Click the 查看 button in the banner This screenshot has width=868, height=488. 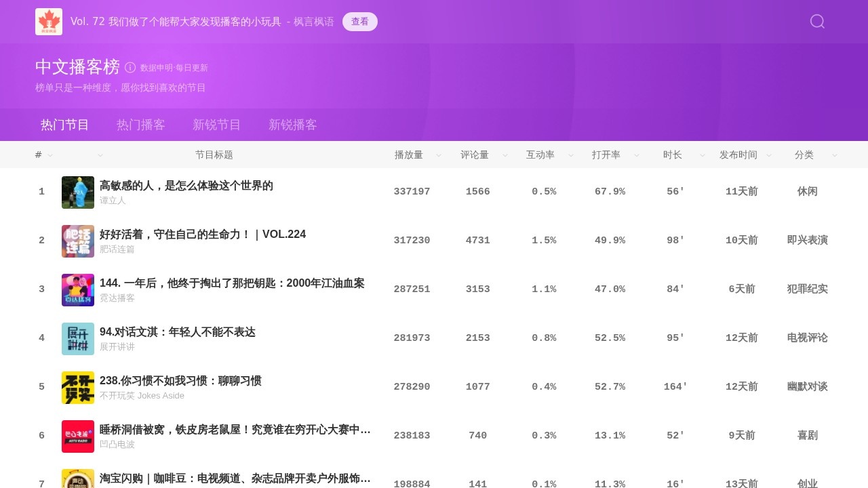pos(360,21)
